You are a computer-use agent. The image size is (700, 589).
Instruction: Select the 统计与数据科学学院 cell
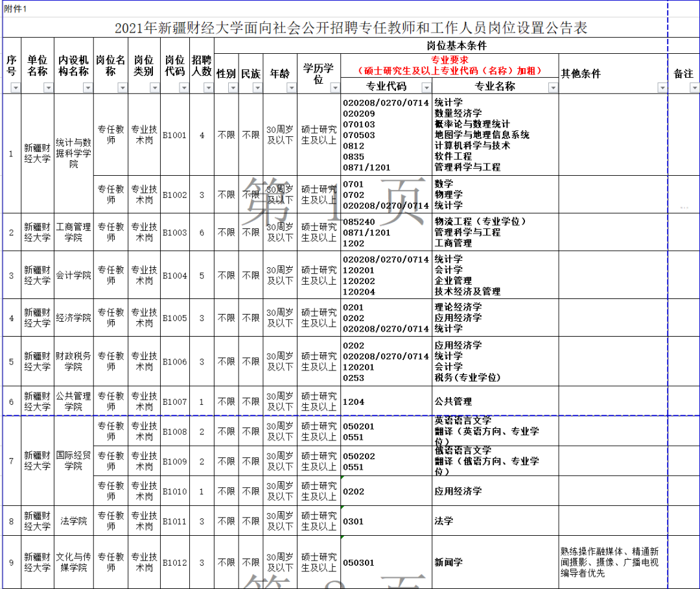click(x=74, y=153)
